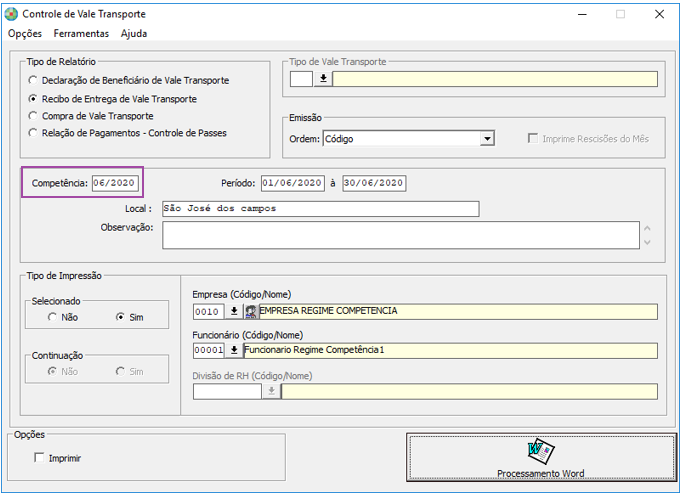The height and width of the screenshot is (498, 683).
Task: Click the Controle de Vale Transporte app icon
Action: [11, 14]
